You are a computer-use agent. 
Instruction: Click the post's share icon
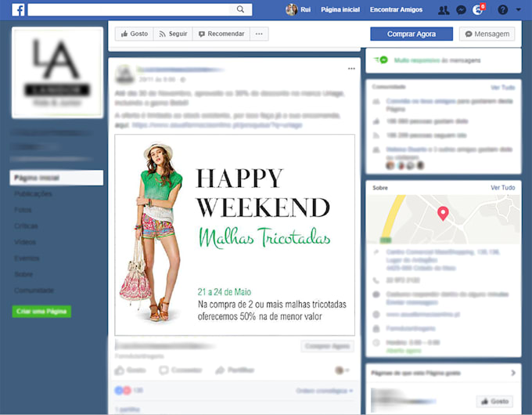click(220, 370)
